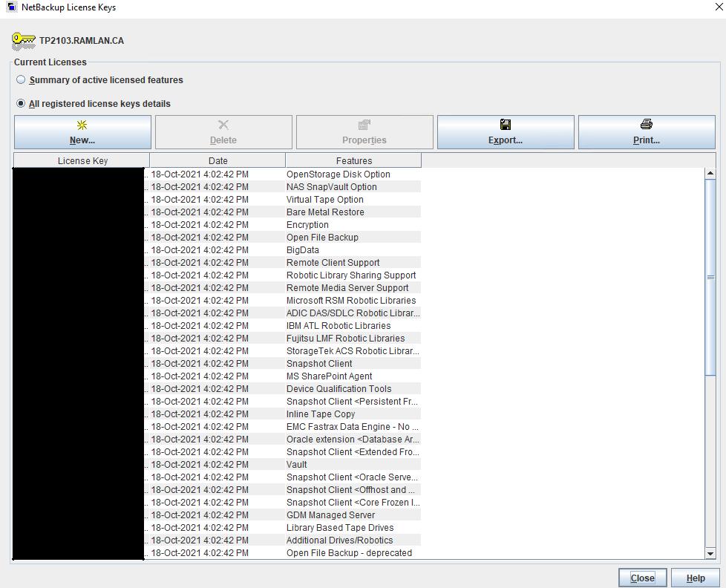Export the license keys list
Viewport: 726px width, 588px height.
(x=506, y=132)
